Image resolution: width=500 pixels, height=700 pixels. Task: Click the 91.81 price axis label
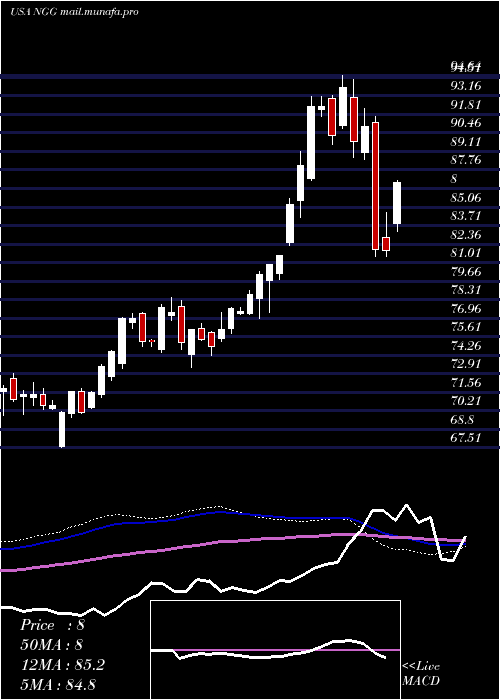[x=466, y=104]
